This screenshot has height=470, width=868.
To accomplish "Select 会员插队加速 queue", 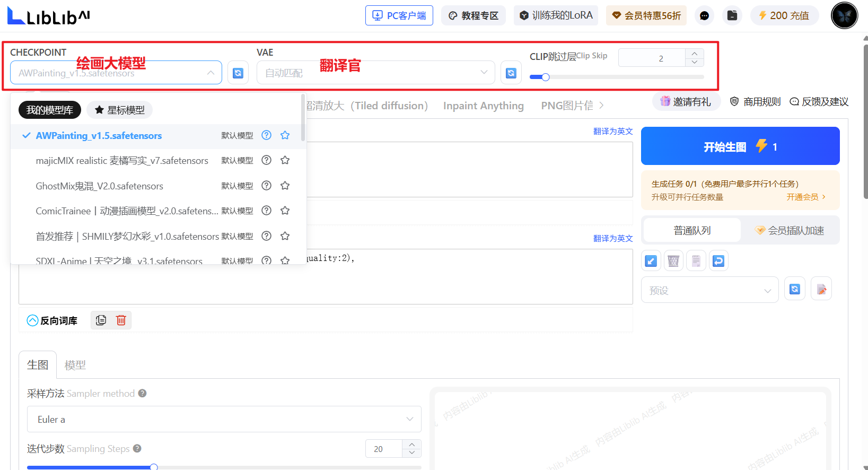I will pyautogui.click(x=790, y=230).
